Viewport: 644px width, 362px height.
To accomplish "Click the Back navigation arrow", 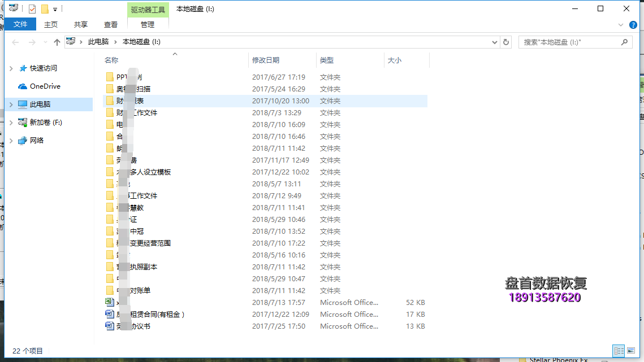I will (x=15, y=42).
